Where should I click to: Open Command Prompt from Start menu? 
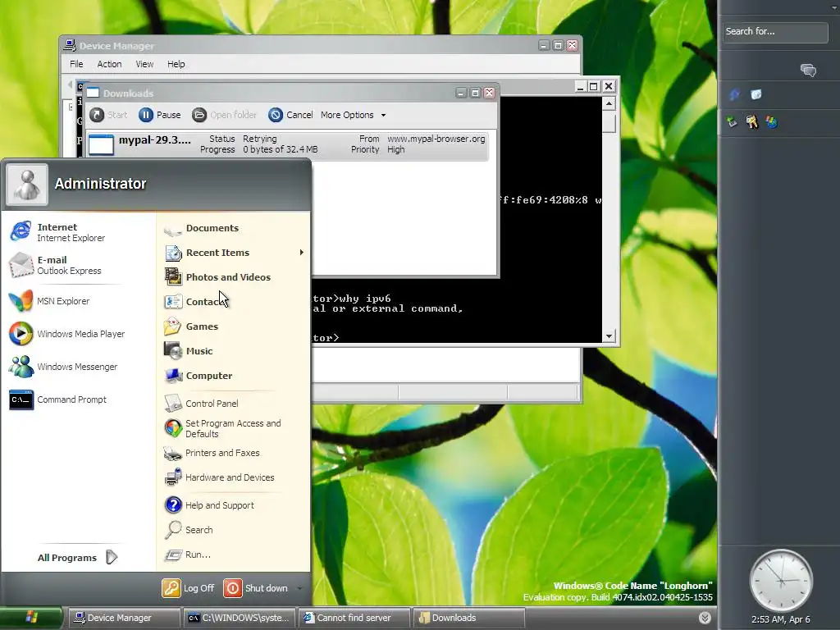coord(58,399)
